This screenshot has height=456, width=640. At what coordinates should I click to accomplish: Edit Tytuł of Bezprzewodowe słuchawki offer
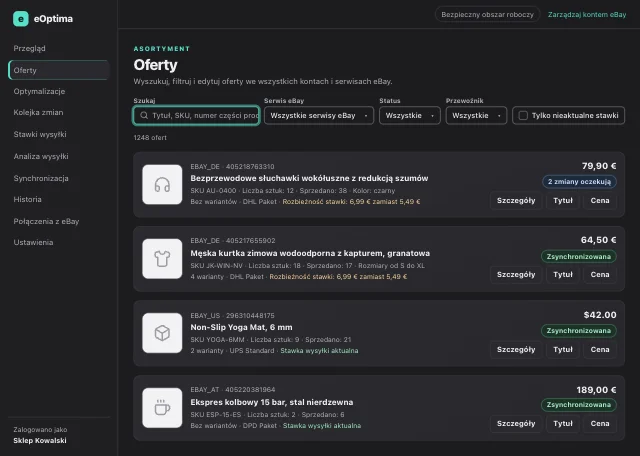[x=563, y=200]
